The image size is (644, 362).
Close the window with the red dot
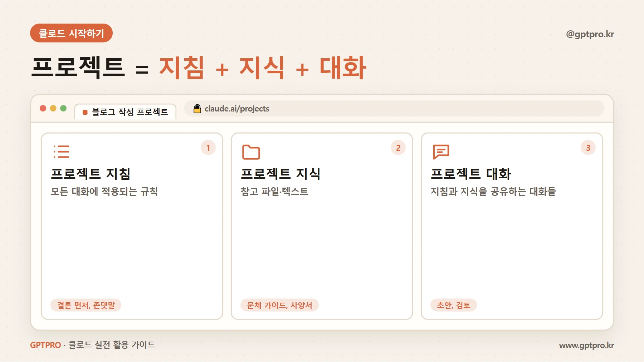43,108
